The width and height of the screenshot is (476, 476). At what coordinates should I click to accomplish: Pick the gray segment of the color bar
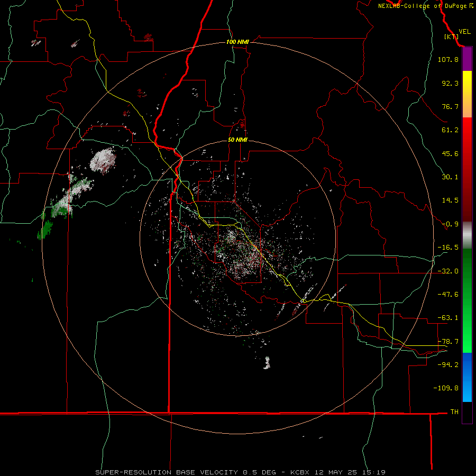(x=467, y=235)
